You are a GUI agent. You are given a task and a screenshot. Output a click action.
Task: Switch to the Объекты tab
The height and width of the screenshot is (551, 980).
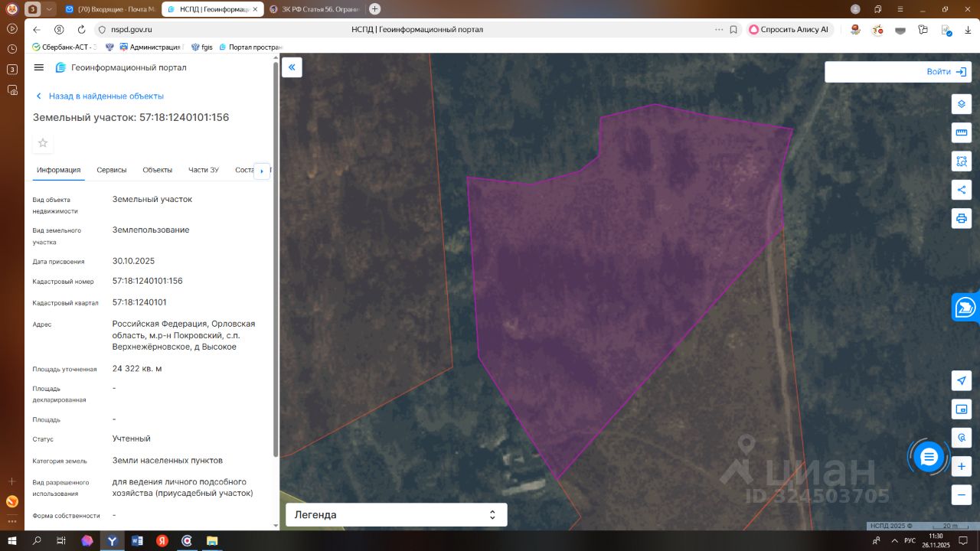coord(158,170)
